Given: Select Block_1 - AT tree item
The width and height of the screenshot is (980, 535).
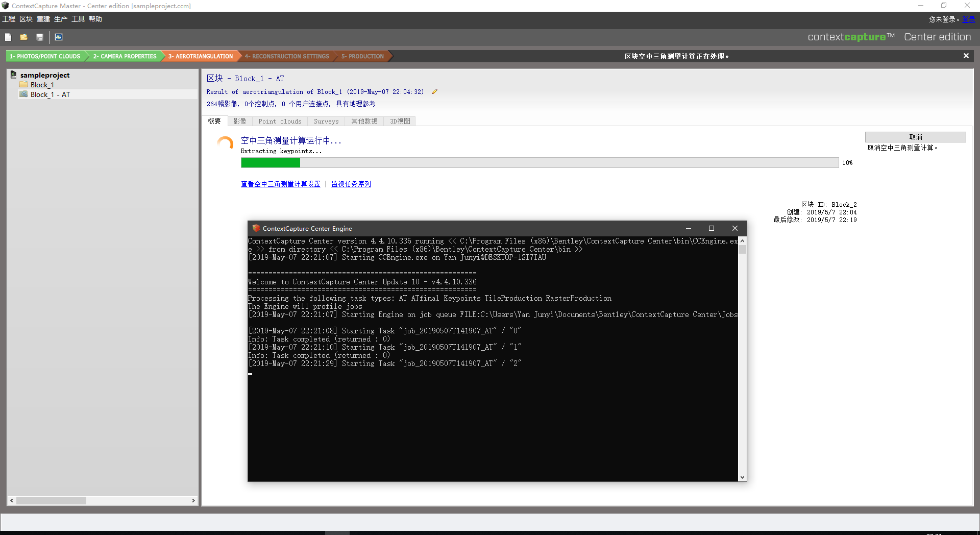Looking at the screenshot, I should tap(50, 94).
